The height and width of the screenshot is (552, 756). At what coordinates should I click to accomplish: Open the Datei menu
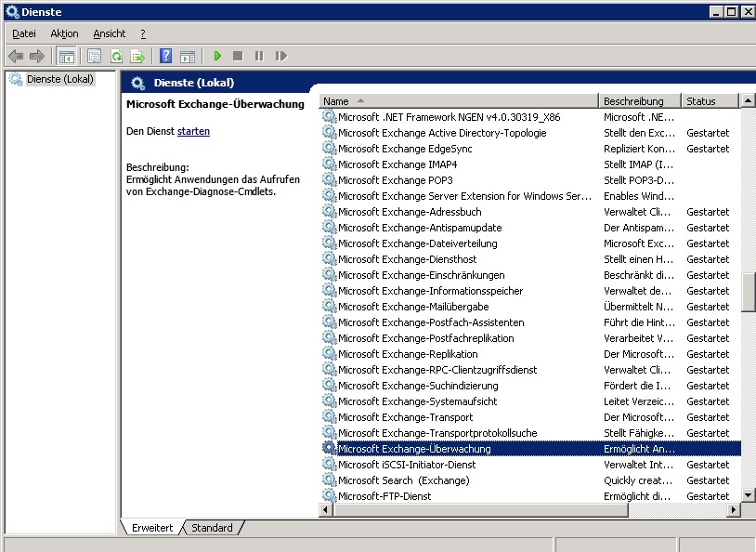(24, 33)
